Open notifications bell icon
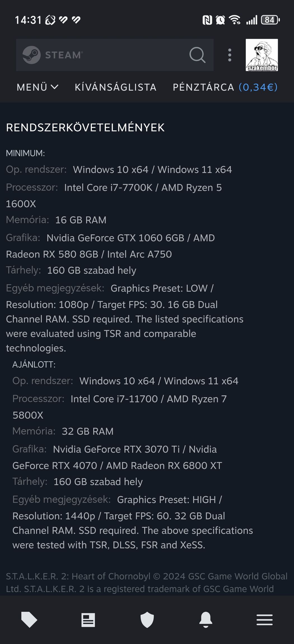 point(206,620)
